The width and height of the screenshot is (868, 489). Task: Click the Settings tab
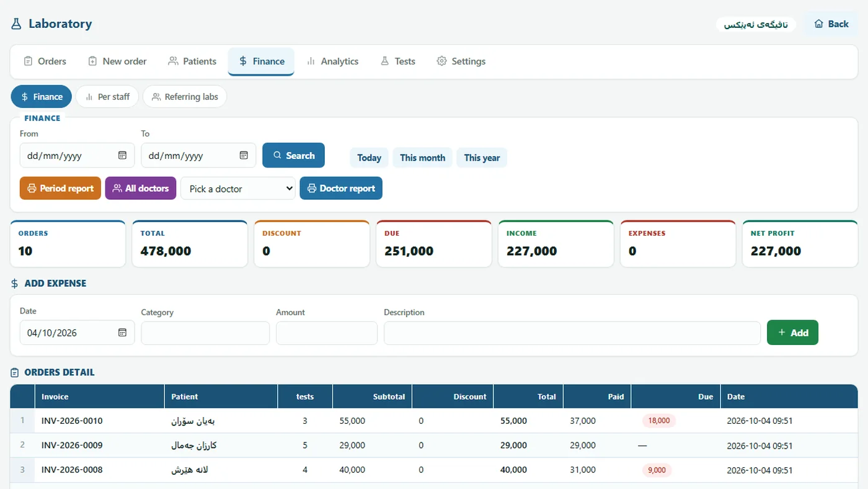(461, 61)
